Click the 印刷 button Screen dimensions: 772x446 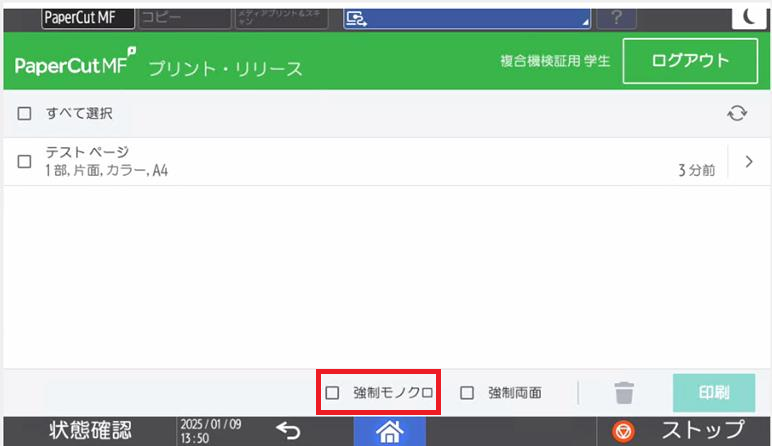click(714, 392)
